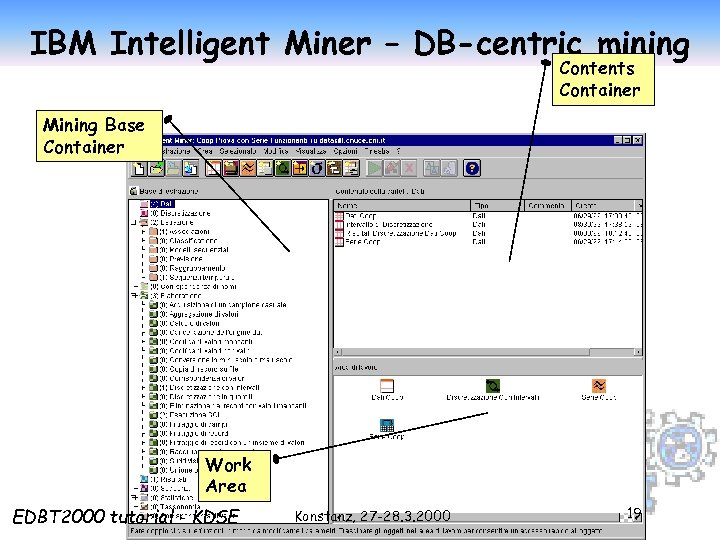Open the ? help menu
The width and height of the screenshot is (720, 540).
[x=398, y=151]
